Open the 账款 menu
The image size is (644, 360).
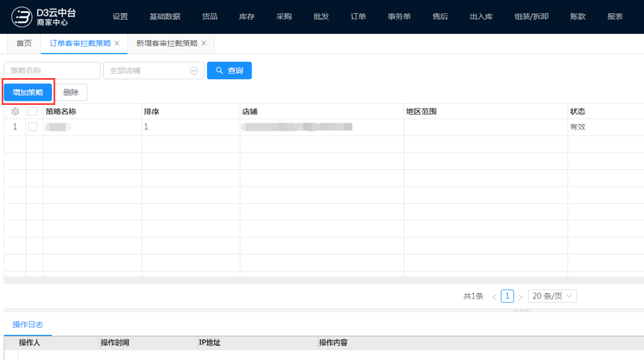(578, 17)
